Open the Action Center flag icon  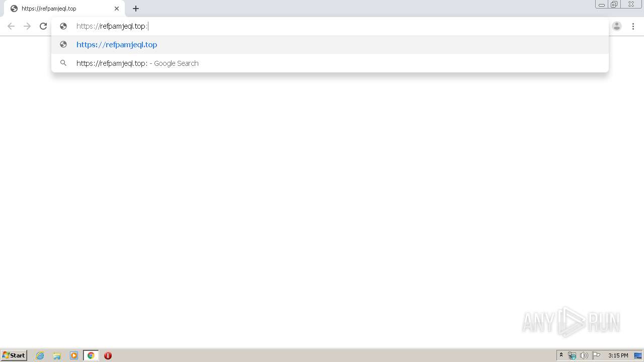(596, 355)
